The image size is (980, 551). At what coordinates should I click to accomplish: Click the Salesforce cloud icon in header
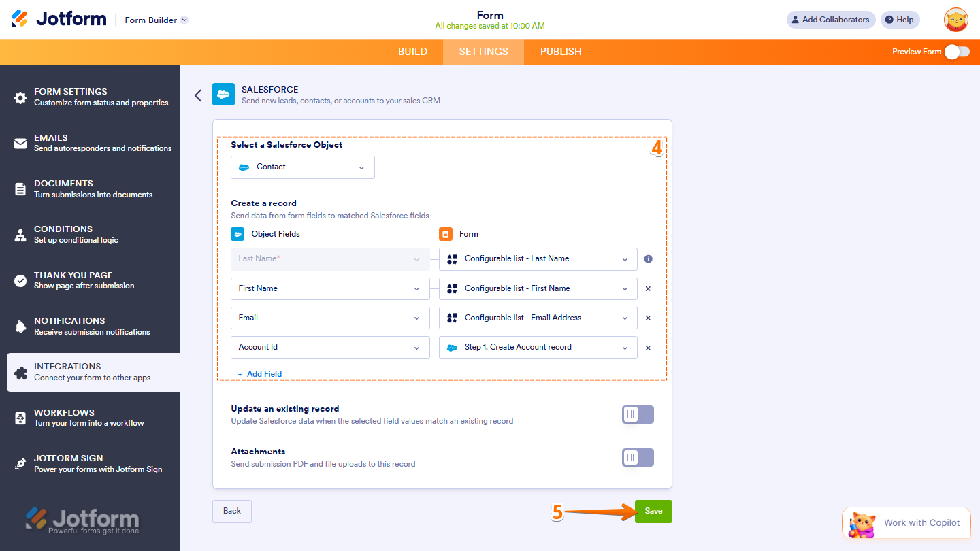coord(223,94)
